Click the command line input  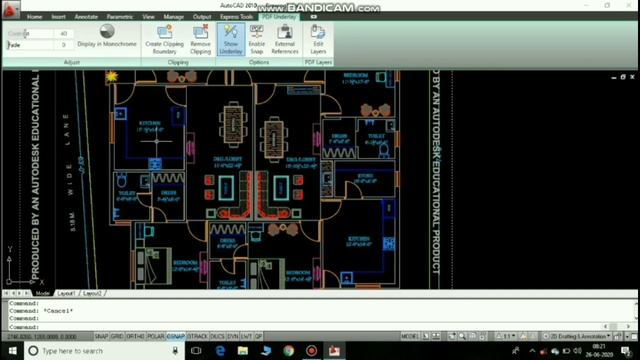click(306, 327)
